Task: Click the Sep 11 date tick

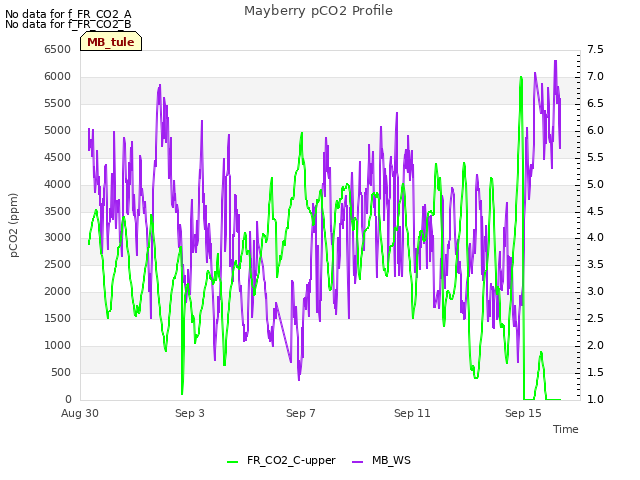Action: pos(412,413)
